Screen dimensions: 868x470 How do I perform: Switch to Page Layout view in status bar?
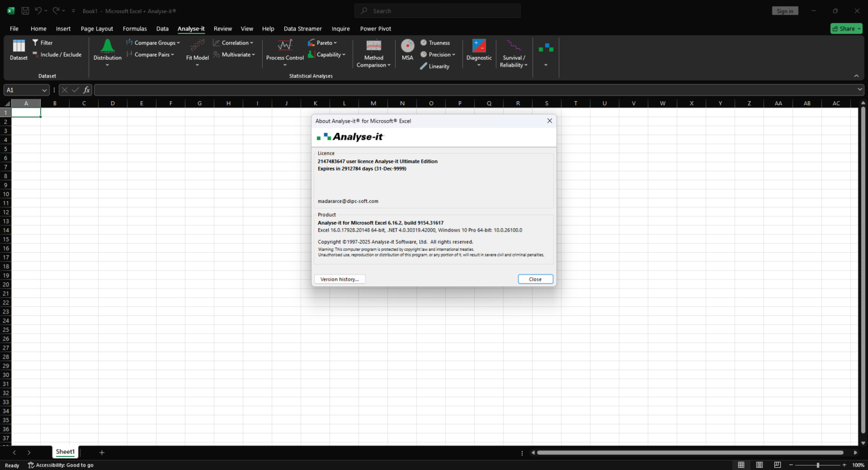(x=759, y=465)
